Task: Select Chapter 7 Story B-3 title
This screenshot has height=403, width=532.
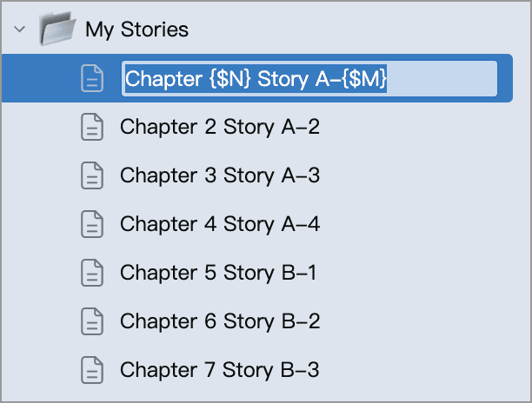Action: click(220, 371)
